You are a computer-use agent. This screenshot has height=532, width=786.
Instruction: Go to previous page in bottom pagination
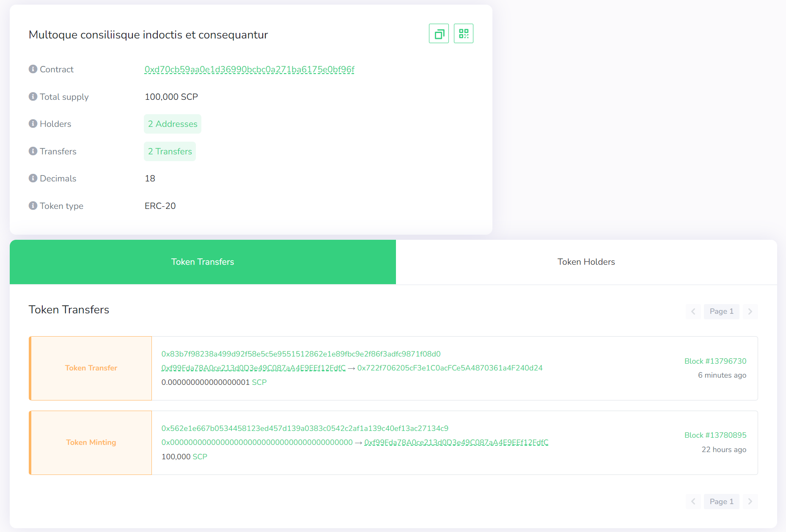point(693,502)
